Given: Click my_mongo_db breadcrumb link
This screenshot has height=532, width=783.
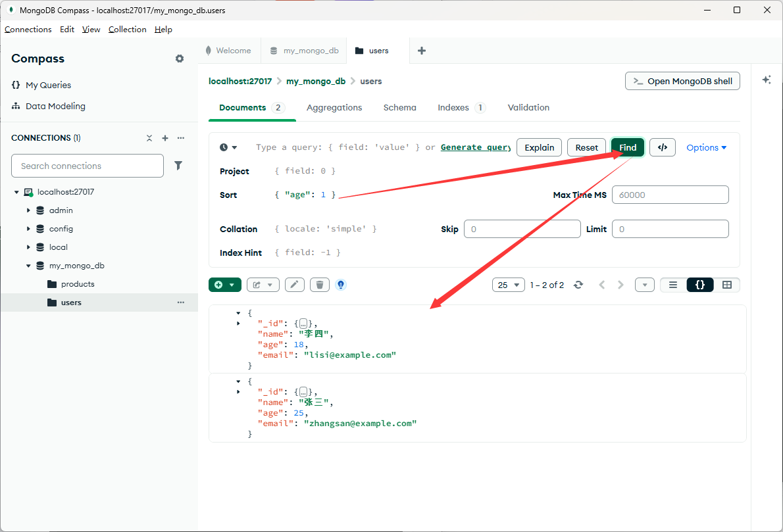Looking at the screenshot, I should pyautogui.click(x=316, y=81).
